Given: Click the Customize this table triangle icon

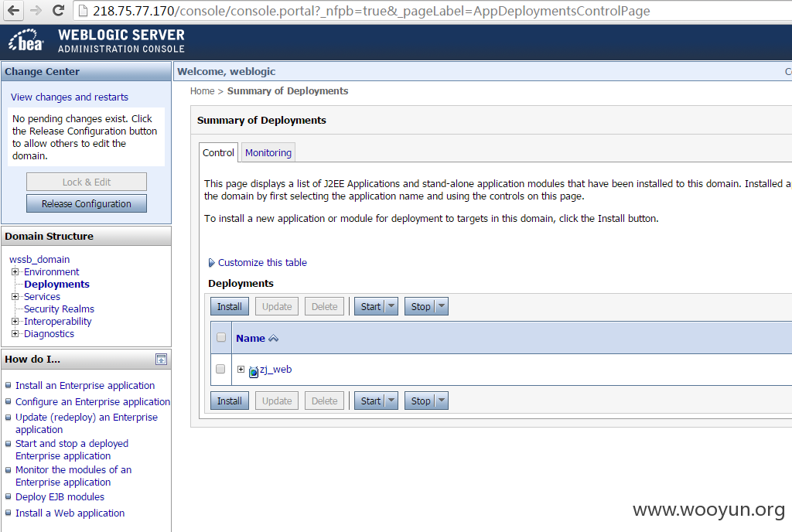Looking at the screenshot, I should point(212,262).
